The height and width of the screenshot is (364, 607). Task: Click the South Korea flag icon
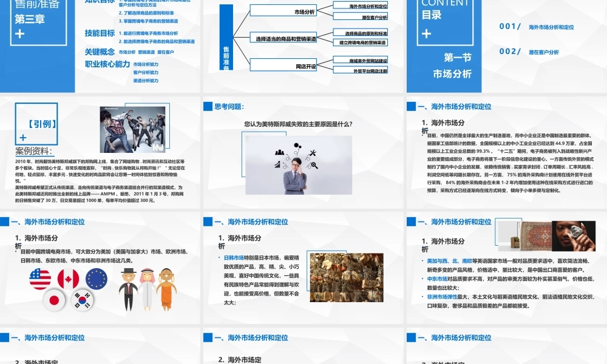tap(81, 299)
